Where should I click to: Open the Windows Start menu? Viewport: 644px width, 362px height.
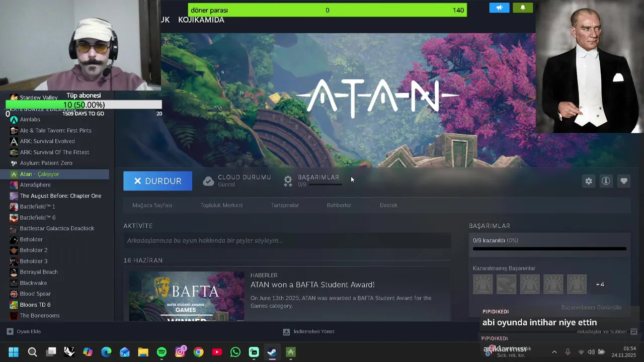coord(14,352)
